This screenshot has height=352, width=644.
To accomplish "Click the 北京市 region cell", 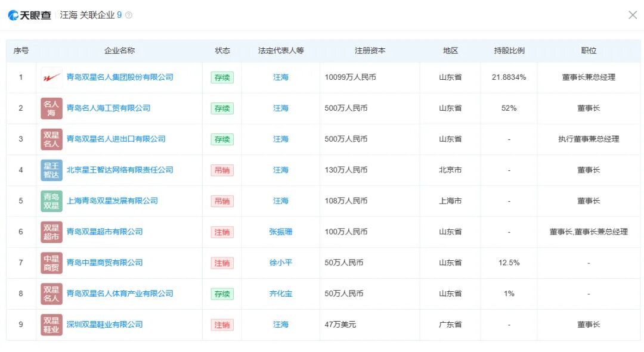I will 450,170.
